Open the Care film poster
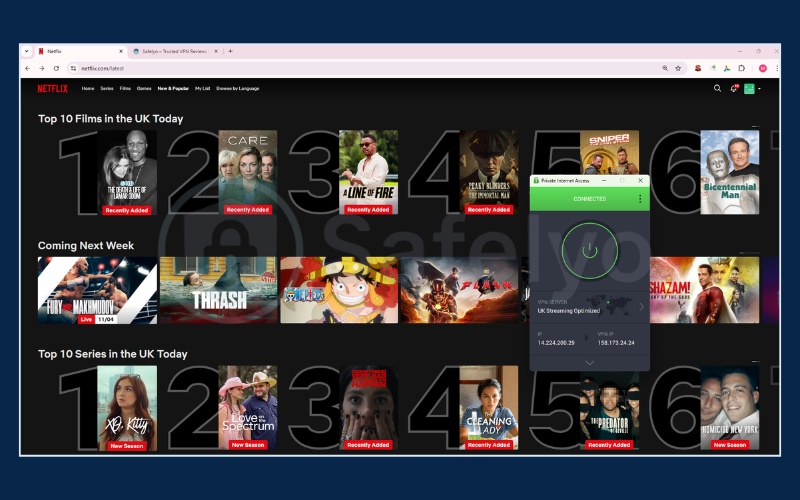The image size is (800, 500). (248, 172)
